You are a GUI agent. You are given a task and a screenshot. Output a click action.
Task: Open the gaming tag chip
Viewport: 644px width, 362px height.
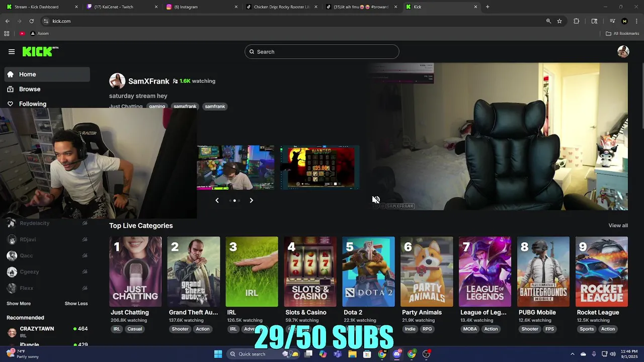(x=157, y=107)
